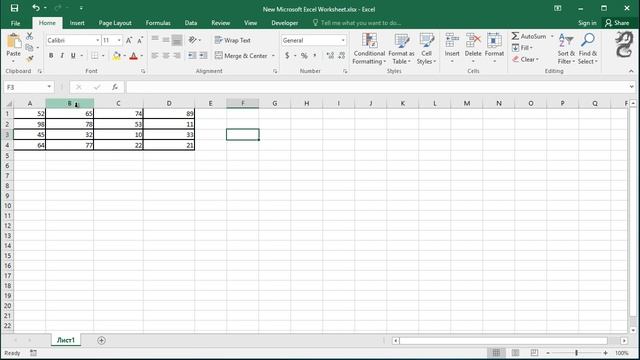Screen dimensions: 640x360
Task: Click the Undo arrow icon
Action: pyautogui.click(x=36, y=8)
